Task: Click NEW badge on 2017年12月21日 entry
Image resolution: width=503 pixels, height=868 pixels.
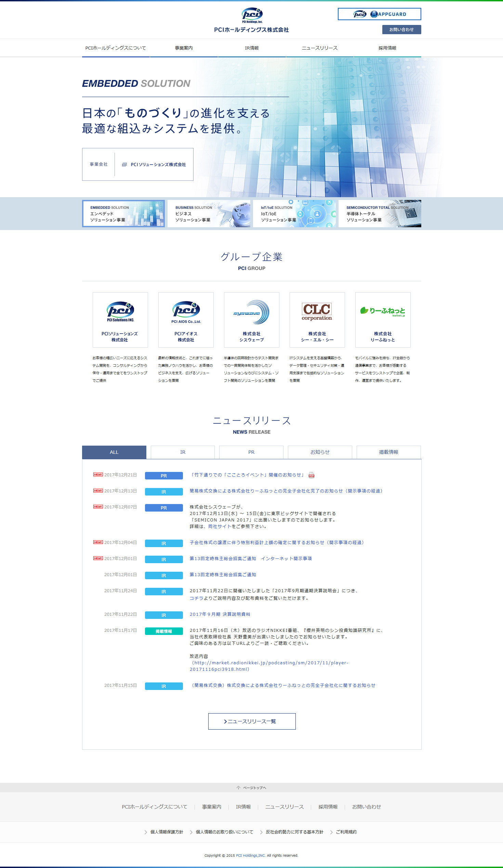Action: pyautogui.click(x=98, y=475)
